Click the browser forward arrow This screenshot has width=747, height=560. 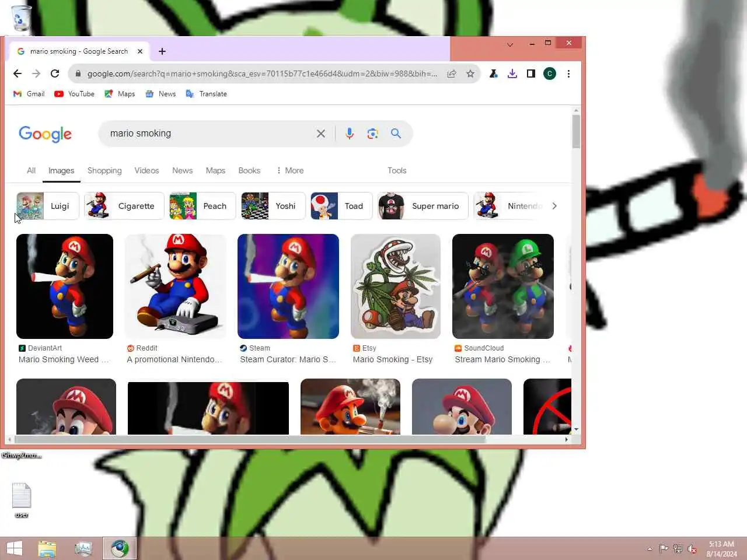(36, 73)
